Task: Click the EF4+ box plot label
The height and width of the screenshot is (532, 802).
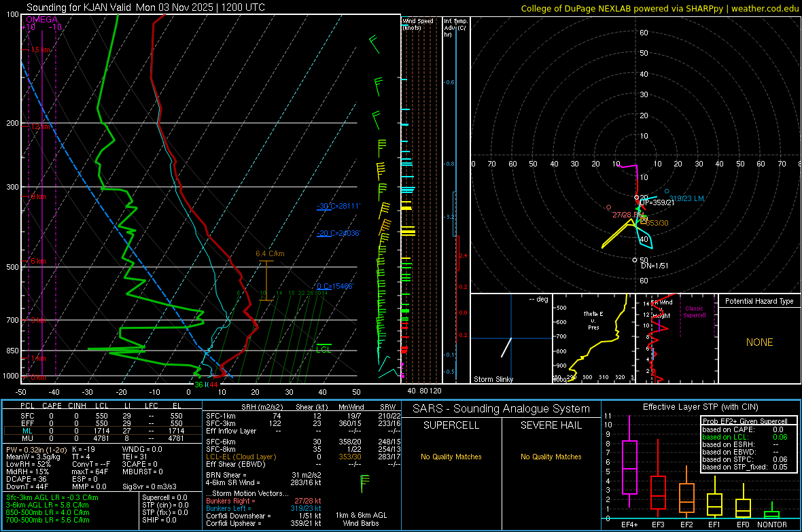Action: [x=629, y=525]
